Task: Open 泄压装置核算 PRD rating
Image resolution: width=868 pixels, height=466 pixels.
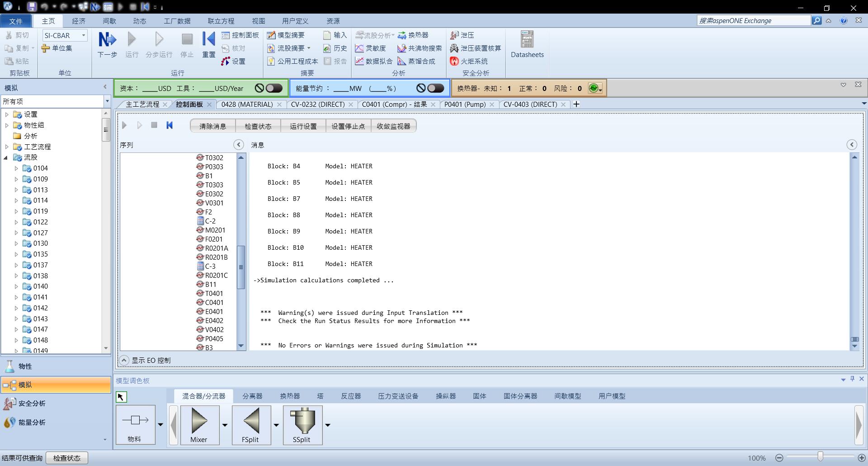Action: 475,48
